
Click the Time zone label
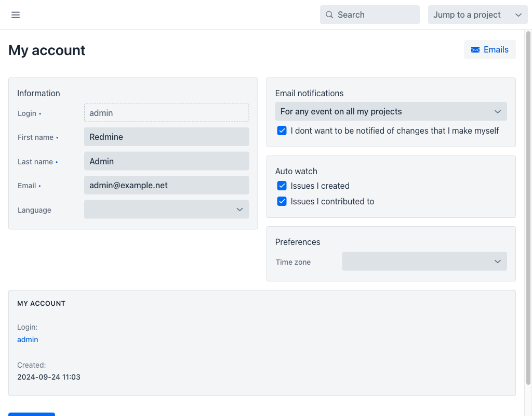pos(293,262)
